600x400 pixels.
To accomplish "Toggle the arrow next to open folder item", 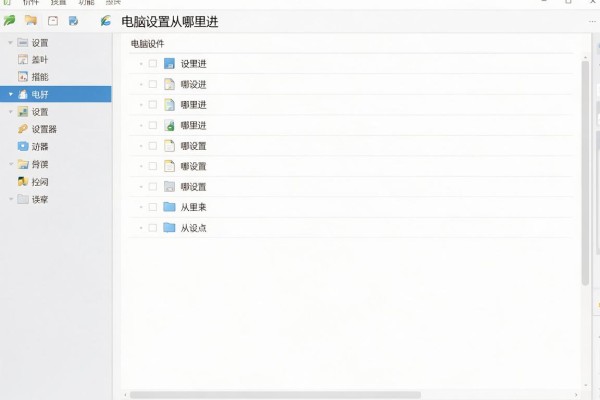I will click(11, 164).
